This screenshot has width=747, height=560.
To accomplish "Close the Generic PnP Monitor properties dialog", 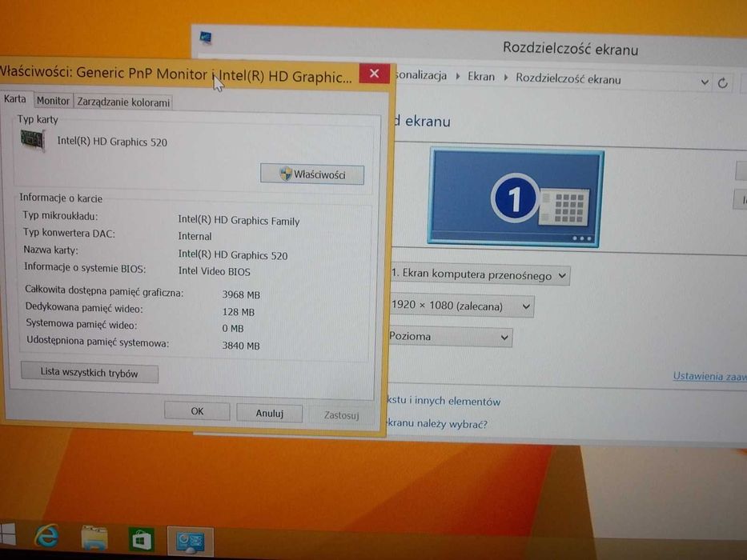I will coord(375,74).
